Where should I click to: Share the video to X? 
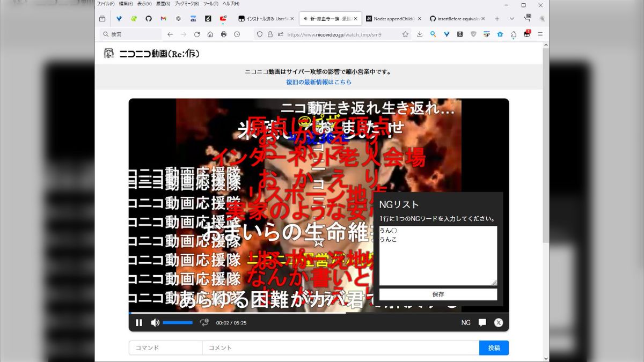499,322
